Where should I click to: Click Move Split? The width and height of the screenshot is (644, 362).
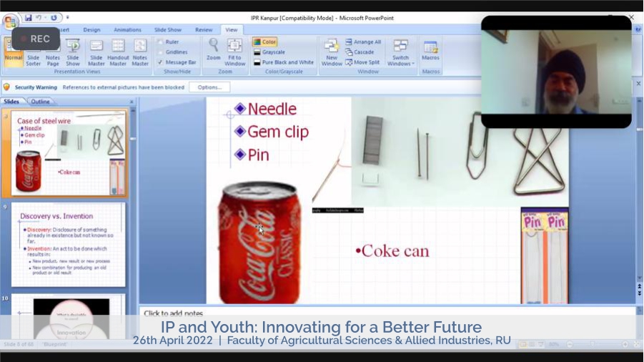coord(362,62)
